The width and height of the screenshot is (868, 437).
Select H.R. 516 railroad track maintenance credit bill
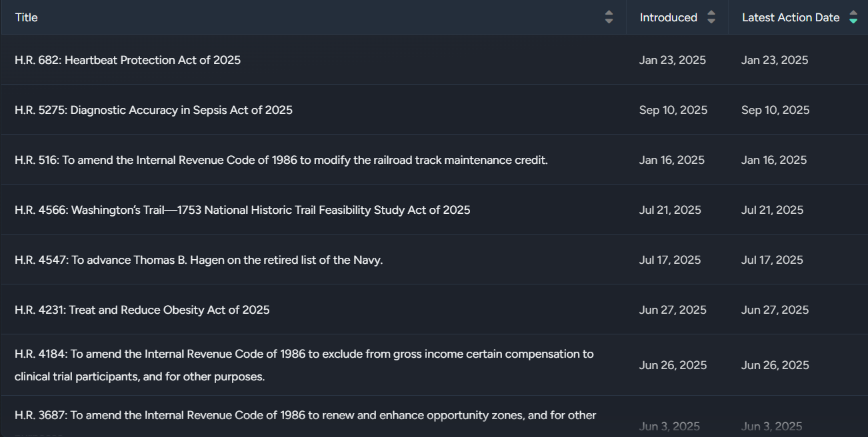coord(281,160)
